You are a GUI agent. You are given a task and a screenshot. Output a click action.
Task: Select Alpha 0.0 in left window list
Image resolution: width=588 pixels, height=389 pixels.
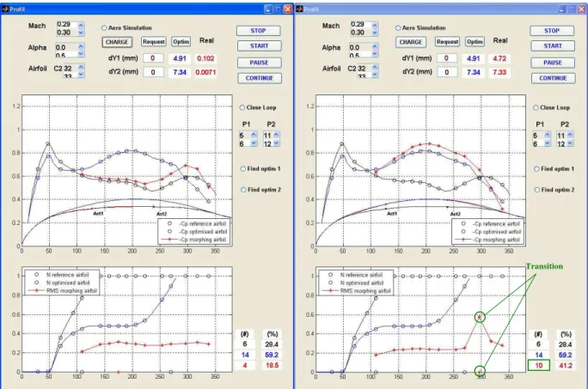click(x=61, y=47)
